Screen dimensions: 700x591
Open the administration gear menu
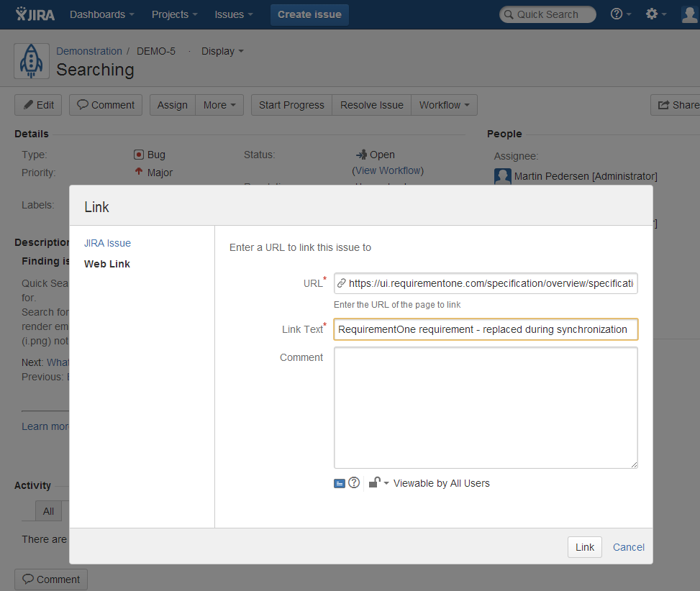[655, 14]
